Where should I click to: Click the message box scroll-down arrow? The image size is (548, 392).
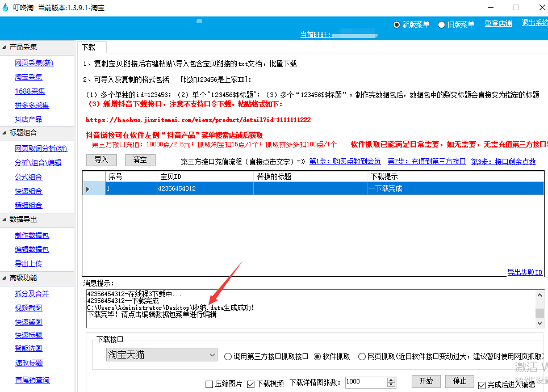point(539,323)
